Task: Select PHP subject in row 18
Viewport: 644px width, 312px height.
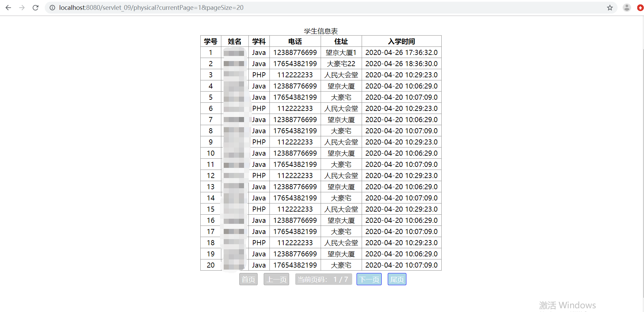Action: tap(259, 243)
